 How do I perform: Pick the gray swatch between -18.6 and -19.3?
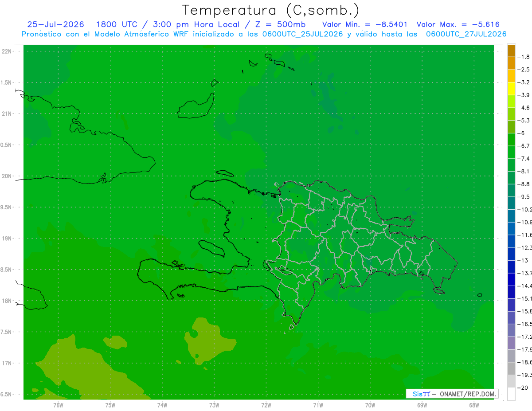point(511,368)
